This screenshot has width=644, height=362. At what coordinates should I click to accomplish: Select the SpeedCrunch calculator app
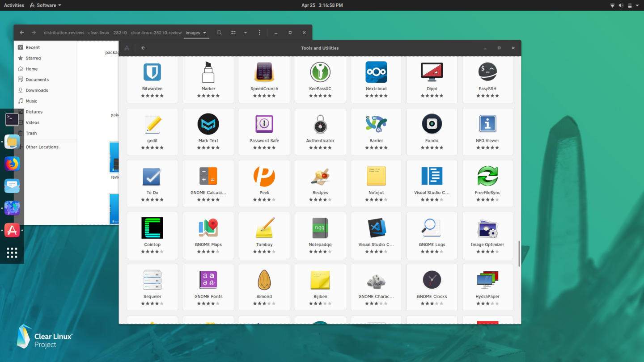(264, 80)
